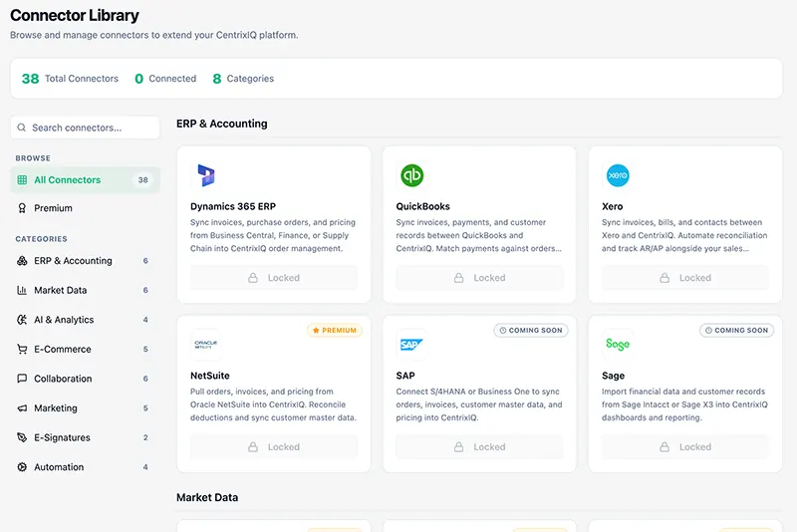Click the lock icon on the Dynamics 365 ERP card

pos(253,278)
